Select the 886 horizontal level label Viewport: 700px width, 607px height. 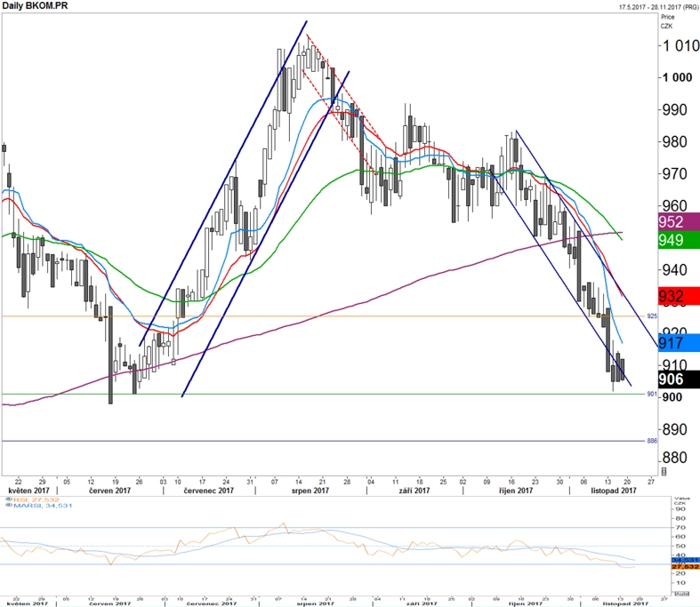652,441
